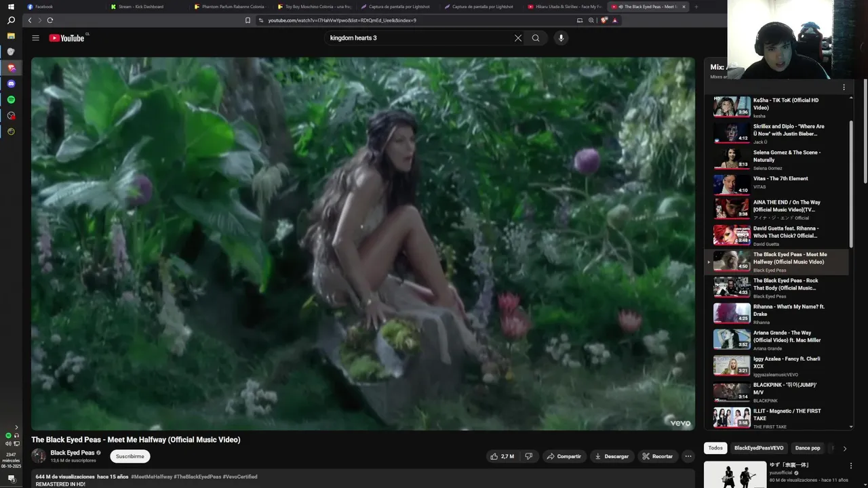Open the Black Eyed Peas channel name link
The width and height of the screenshot is (868, 488).
[x=73, y=453]
